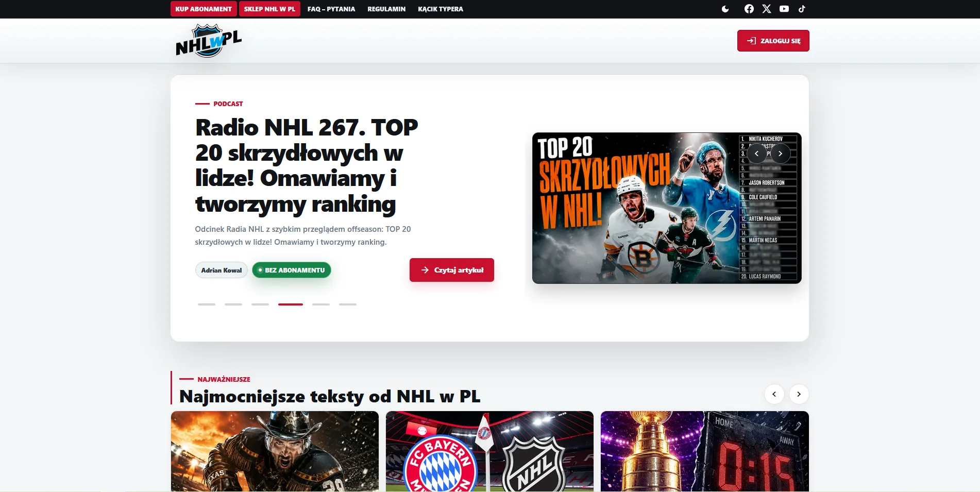Open the Radio NHL 267 headline
This screenshot has width=980, height=492.
[307, 165]
